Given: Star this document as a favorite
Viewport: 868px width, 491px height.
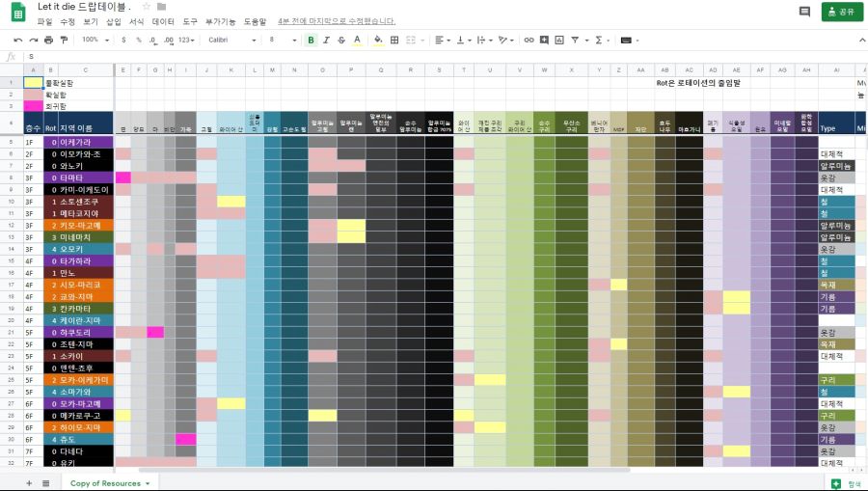Looking at the screenshot, I should (x=147, y=7).
